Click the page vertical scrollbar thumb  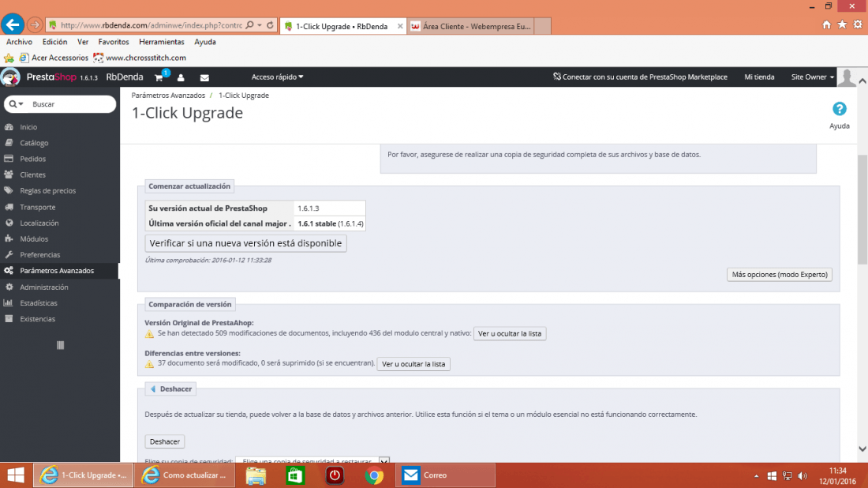(862, 209)
